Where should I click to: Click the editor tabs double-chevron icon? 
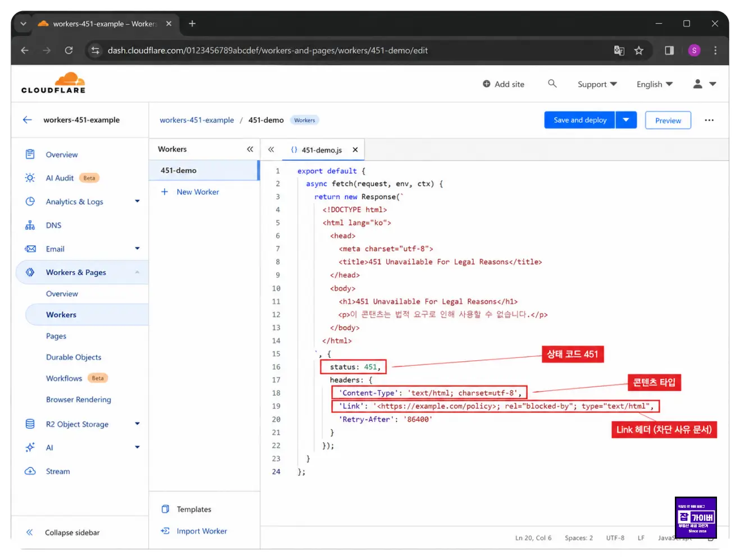(271, 149)
